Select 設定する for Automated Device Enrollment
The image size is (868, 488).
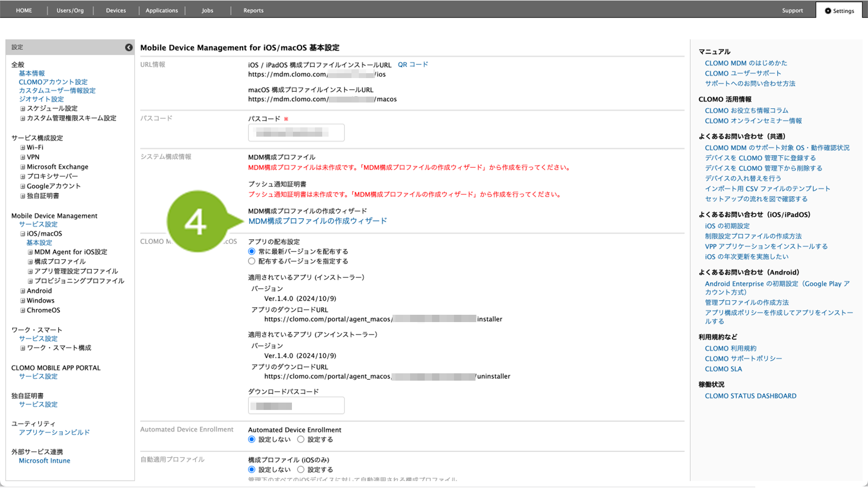pyautogui.click(x=301, y=439)
